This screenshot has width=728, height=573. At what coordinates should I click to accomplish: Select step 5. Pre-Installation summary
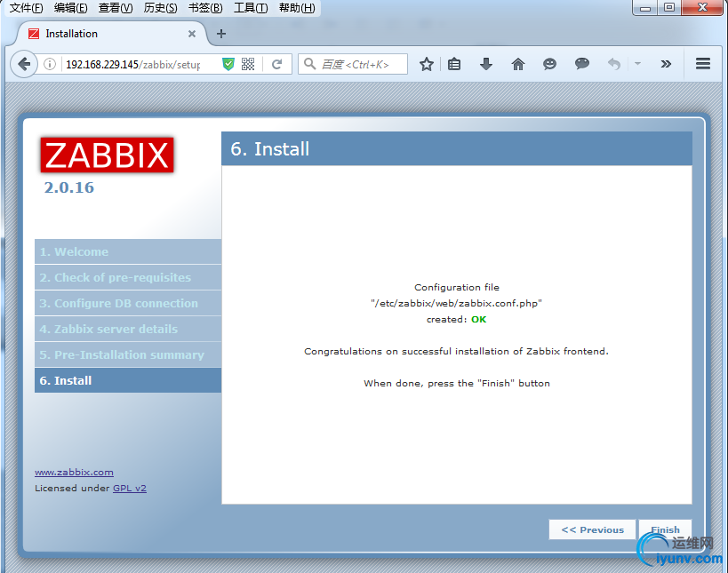[128, 354]
